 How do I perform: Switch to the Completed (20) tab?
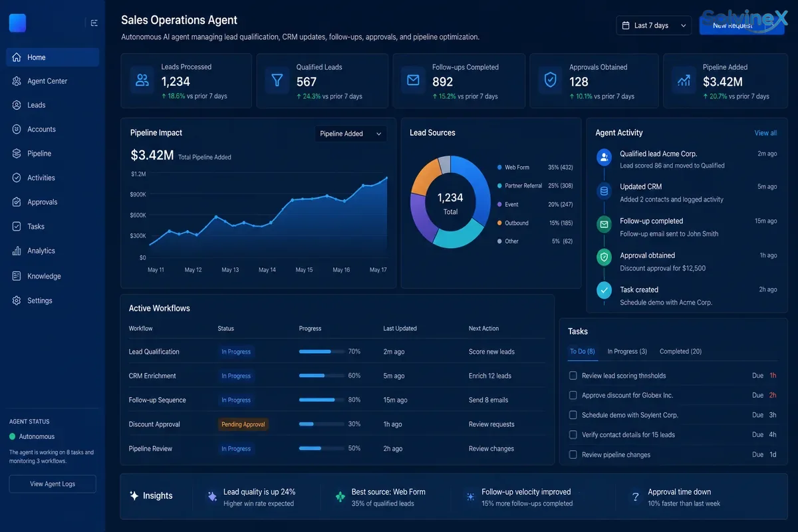pyautogui.click(x=680, y=351)
